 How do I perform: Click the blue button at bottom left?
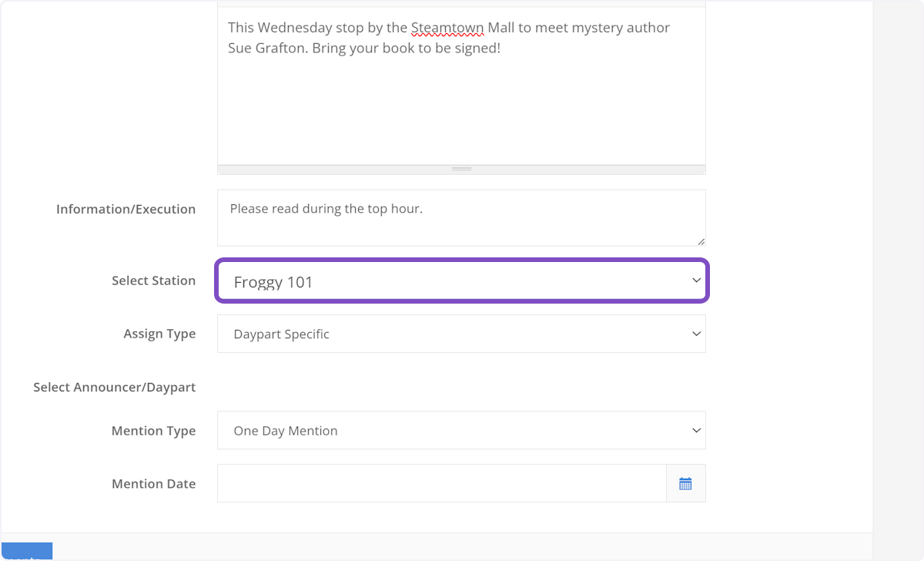pyautogui.click(x=26, y=552)
